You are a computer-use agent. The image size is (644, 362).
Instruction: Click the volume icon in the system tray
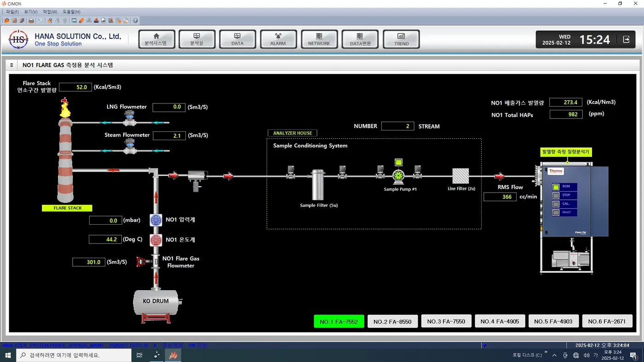tap(586, 355)
